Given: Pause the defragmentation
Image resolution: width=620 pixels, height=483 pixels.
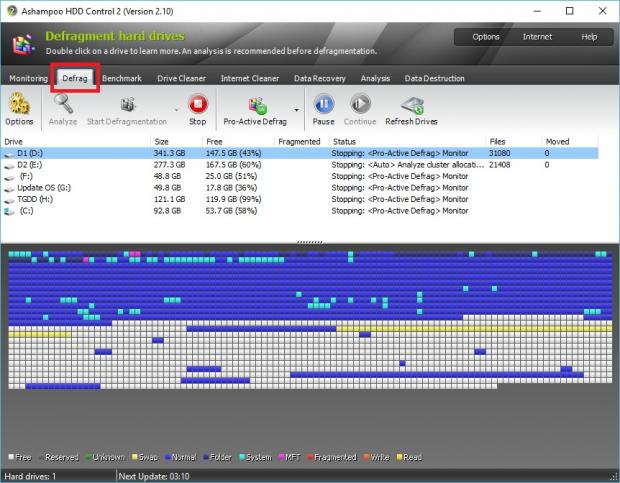Looking at the screenshot, I should click(323, 104).
